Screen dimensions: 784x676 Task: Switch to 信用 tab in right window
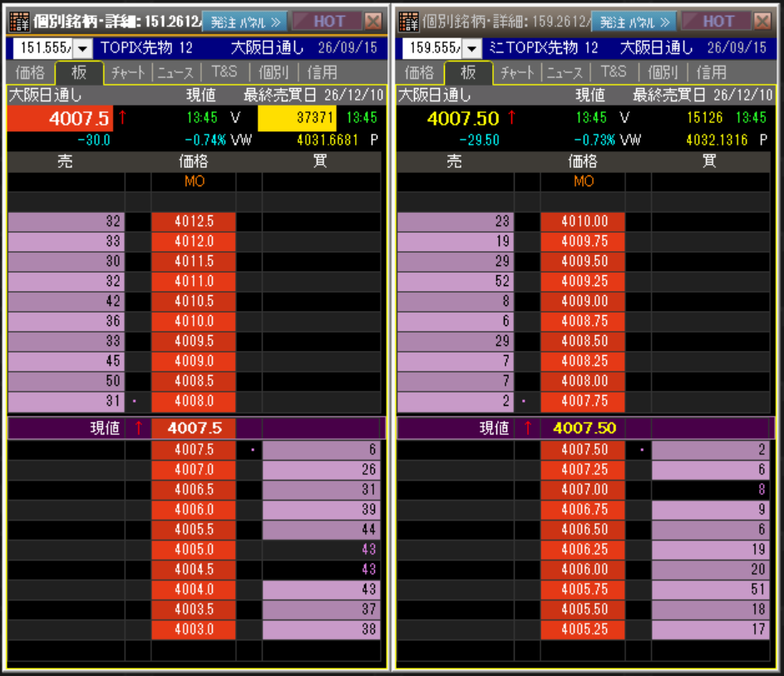point(711,72)
